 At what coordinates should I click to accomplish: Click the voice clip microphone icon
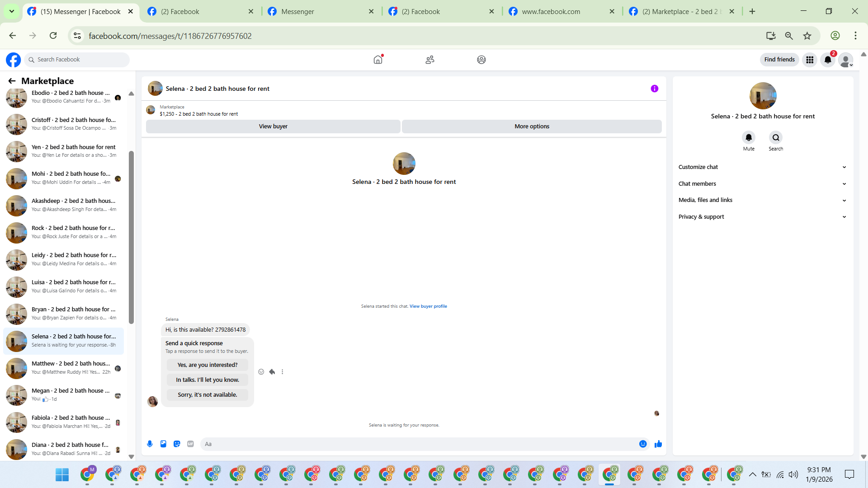(150, 444)
